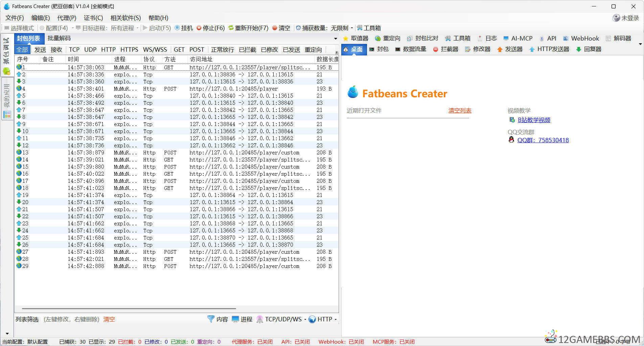
Task: Expand 捕获数量 无限制 dropdown
Action: click(352, 28)
